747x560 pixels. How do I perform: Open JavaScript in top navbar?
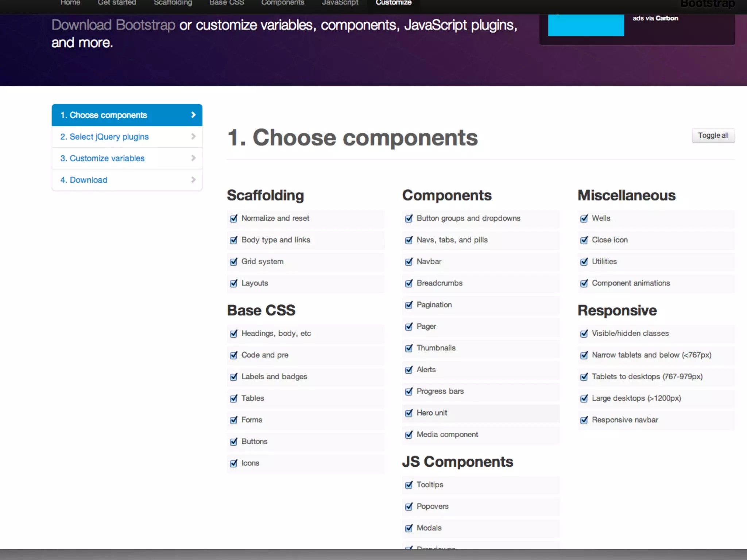pyautogui.click(x=340, y=3)
